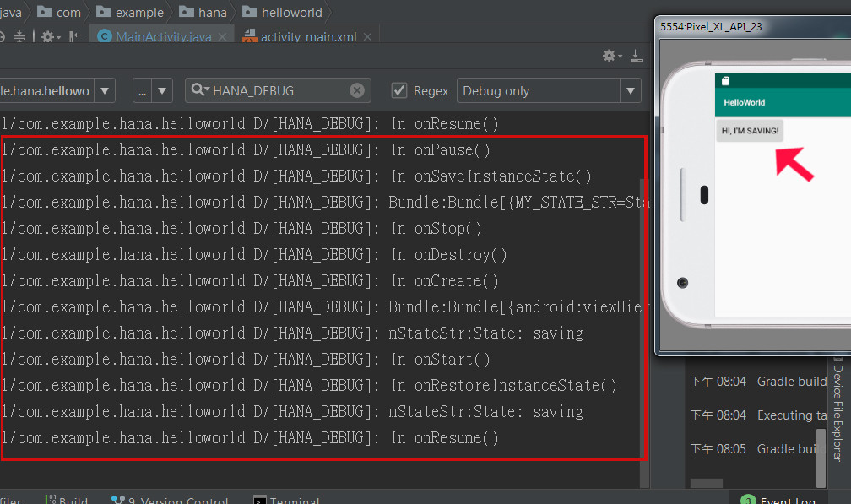Toggle the Regex checkbox

click(x=398, y=90)
